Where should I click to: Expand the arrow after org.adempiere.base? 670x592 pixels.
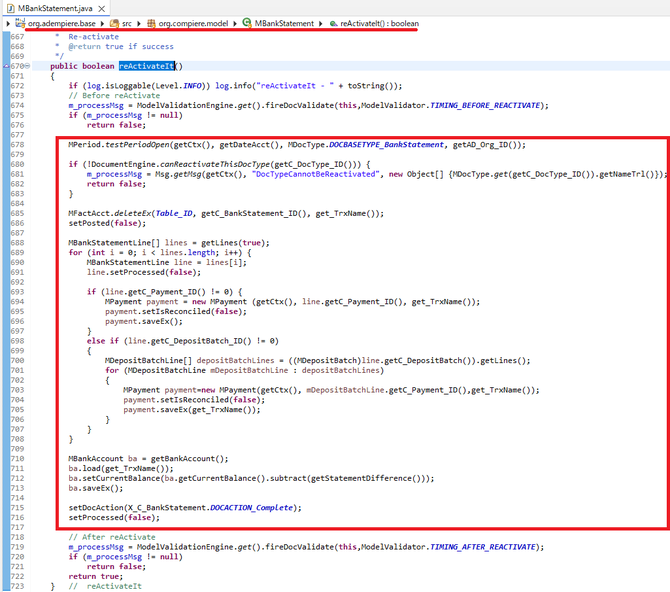pyautogui.click(x=103, y=24)
